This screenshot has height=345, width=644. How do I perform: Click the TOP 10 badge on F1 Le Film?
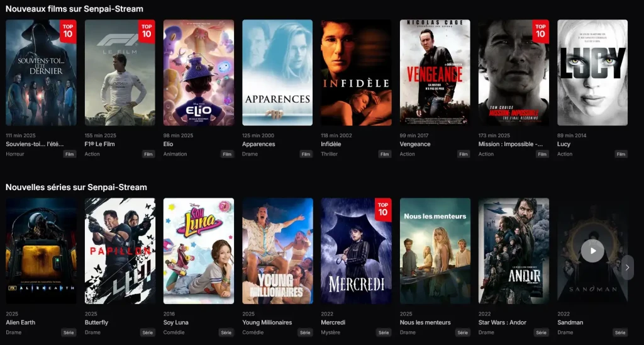147,31
